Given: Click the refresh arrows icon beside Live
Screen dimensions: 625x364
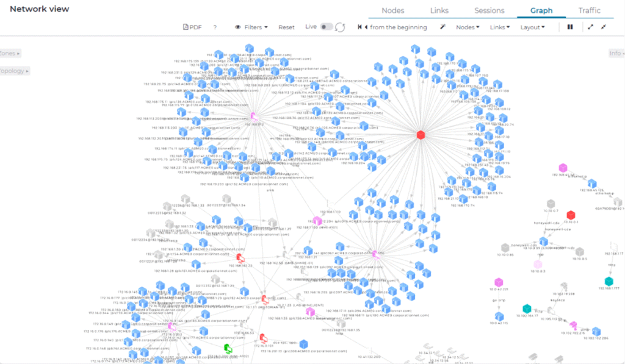Looking at the screenshot, I should pyautogui.click(x=341, y=27).
